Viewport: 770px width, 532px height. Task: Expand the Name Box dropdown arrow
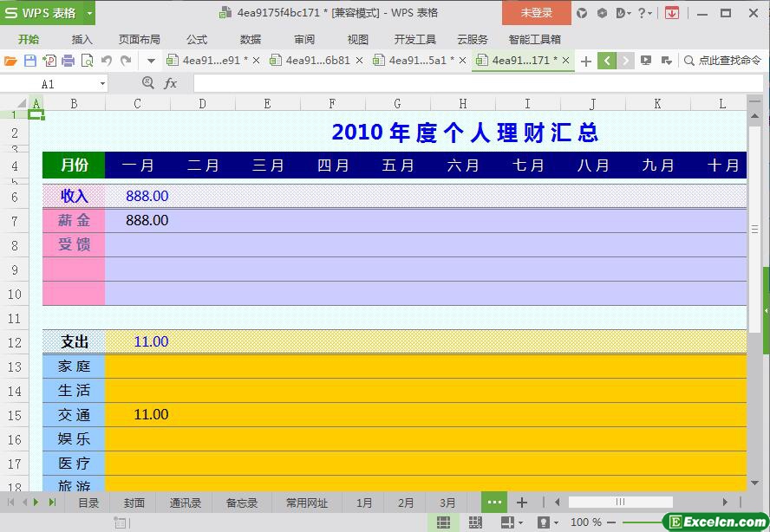pos(102,84)
